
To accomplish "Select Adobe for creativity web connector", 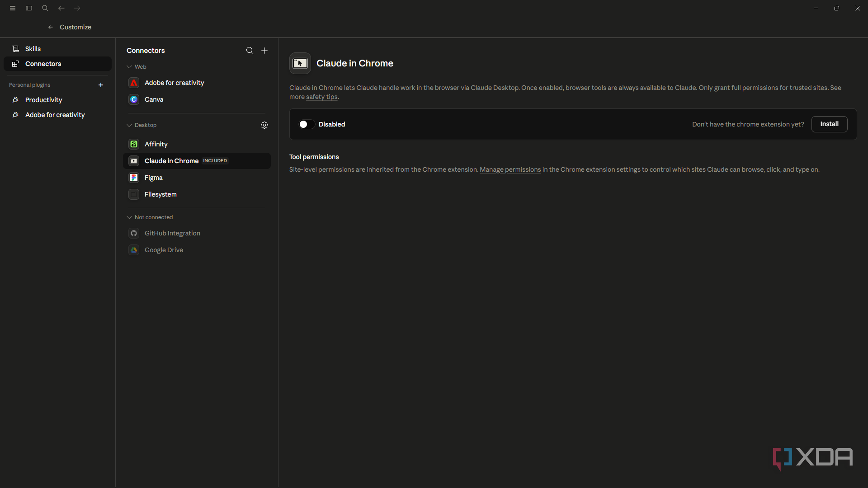I will pyautogui.click(x=197, y=83).
